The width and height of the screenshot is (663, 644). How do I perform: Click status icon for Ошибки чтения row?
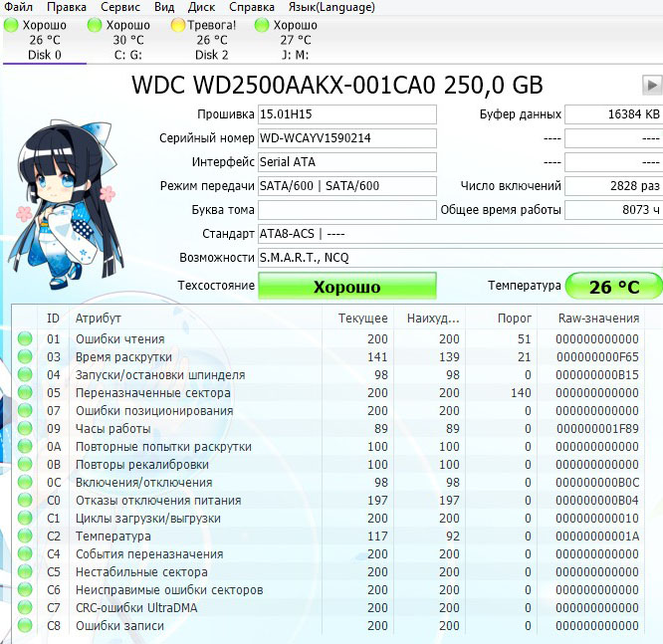pyautogui.click(x=25, y=338)
